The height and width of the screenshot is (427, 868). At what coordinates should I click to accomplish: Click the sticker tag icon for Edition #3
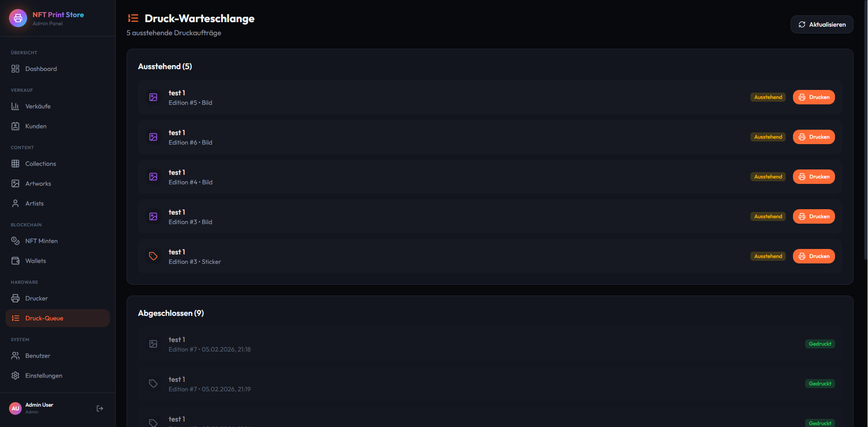coord(153,256)
